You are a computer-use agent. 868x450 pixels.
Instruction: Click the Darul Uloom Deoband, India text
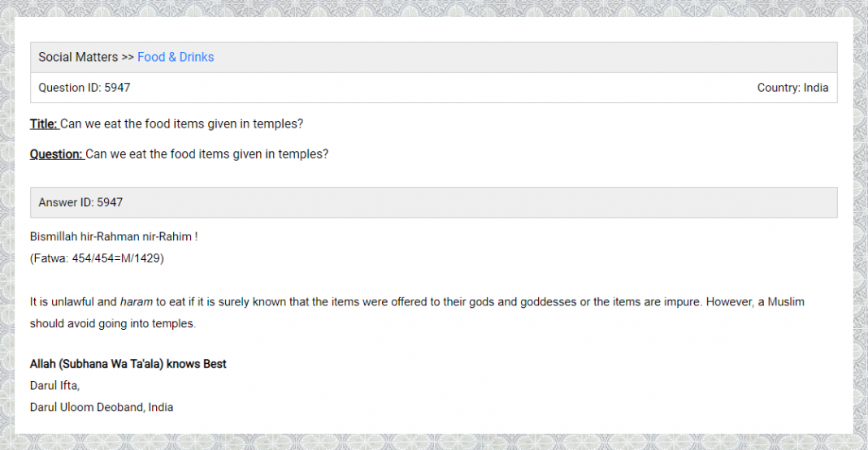102,407
